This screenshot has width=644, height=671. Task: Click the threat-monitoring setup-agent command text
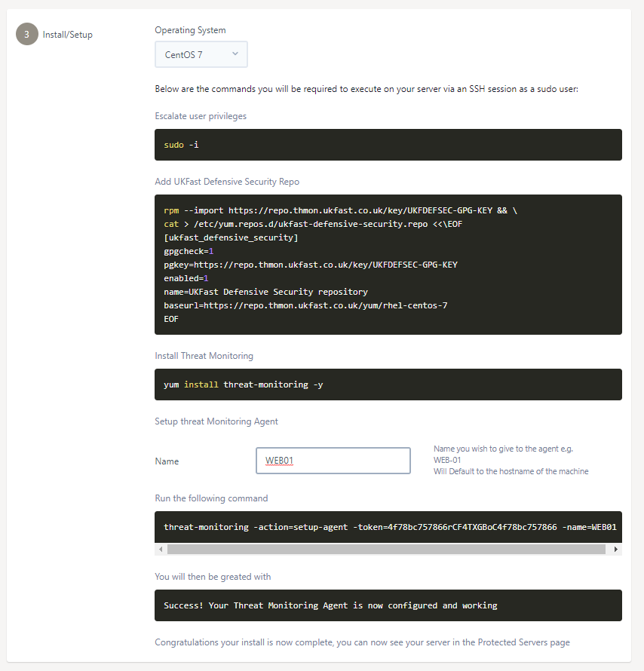388,527
